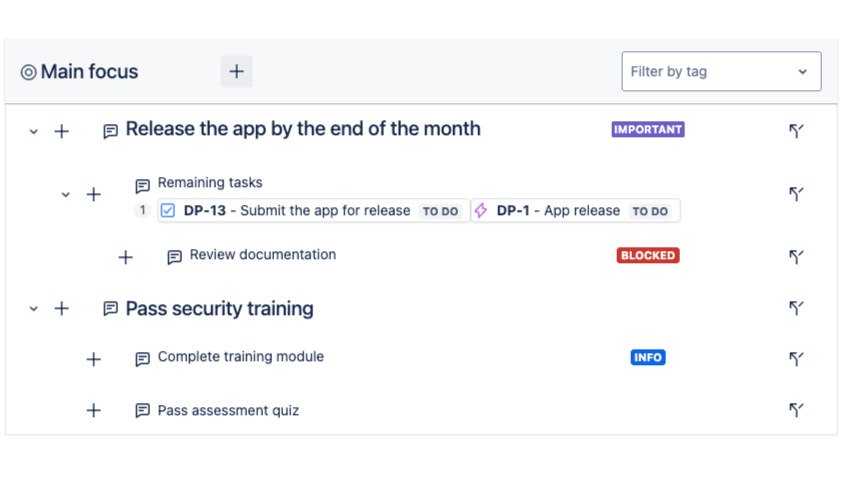
Task: Click the DP-13 task checkbox icon
Action: coord(168,211)
